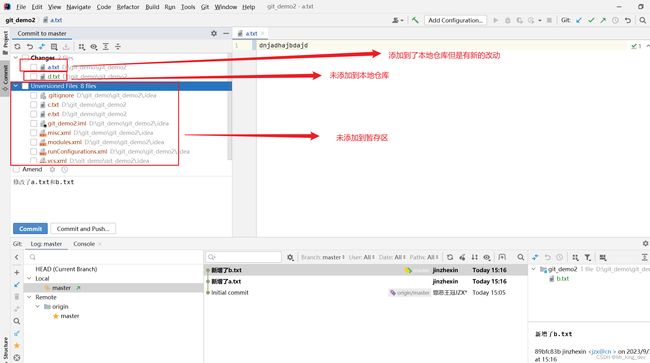The height and width of the screenshot is (363, 650).
Task: Open the Paths: All filter dropdown
Action: coord(424,257)
